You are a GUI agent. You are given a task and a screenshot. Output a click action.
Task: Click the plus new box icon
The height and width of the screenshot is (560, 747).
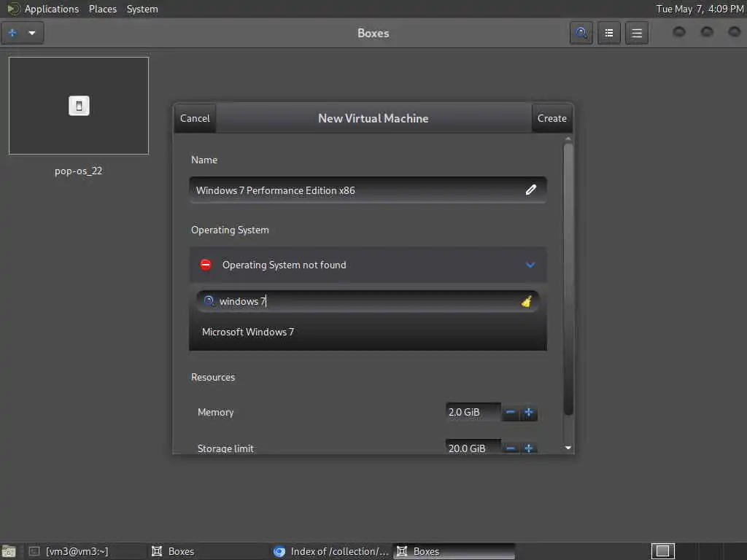tap(13, 33)
